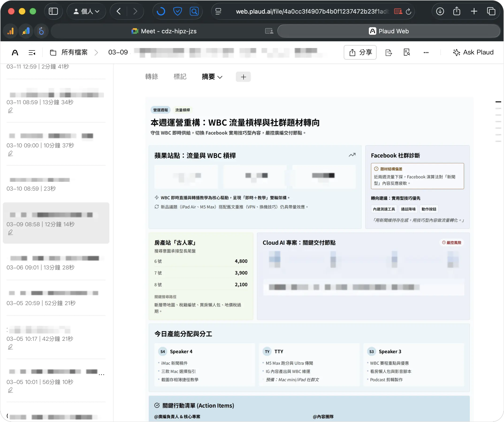Open recording 03-10 08:59 lasting 23秒
This screenshot has height=422, width=504.
click(56, 184)
